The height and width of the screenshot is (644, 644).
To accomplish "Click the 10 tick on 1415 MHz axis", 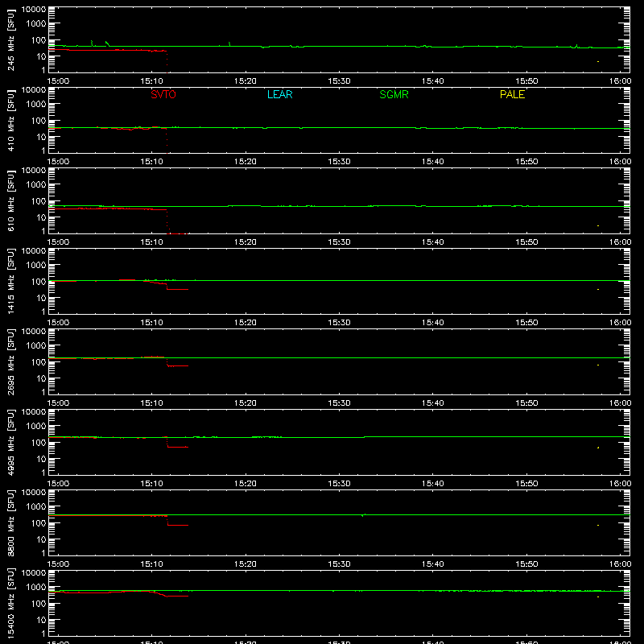I will pyautogui.click(x=41, y=298).
